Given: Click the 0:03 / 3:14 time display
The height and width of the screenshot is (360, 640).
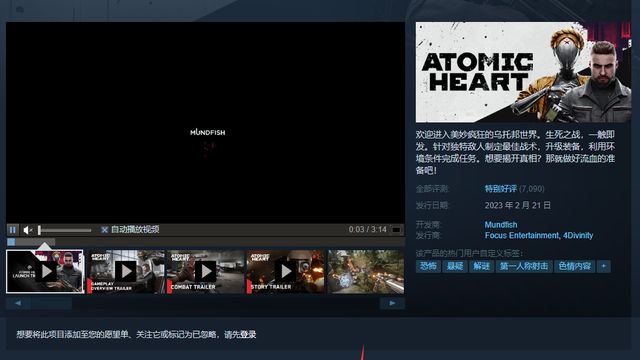Looking at the screenshot, I should point(367,230).
